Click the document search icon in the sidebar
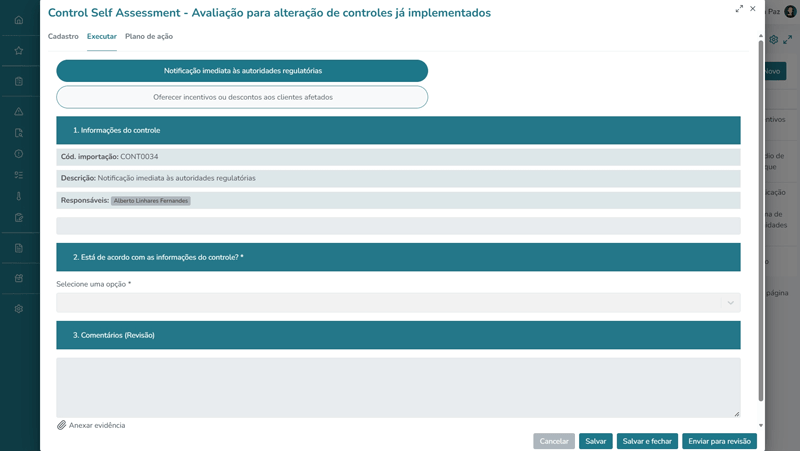Viewport: 800px width, 451px height. 19,133
